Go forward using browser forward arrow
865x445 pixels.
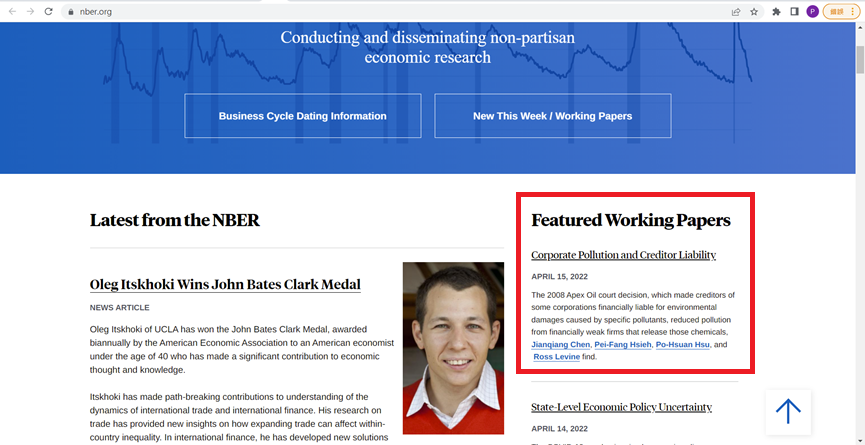coord(30,12)
